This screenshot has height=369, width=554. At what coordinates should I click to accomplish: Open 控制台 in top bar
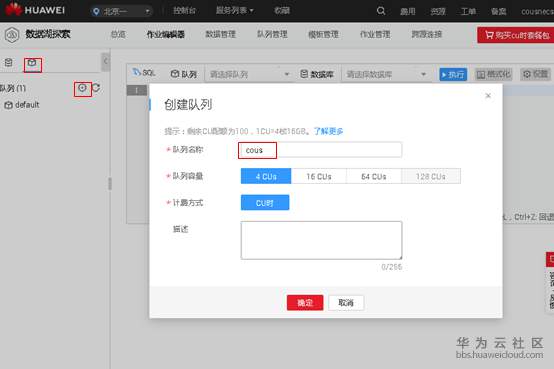pos(184,11)
